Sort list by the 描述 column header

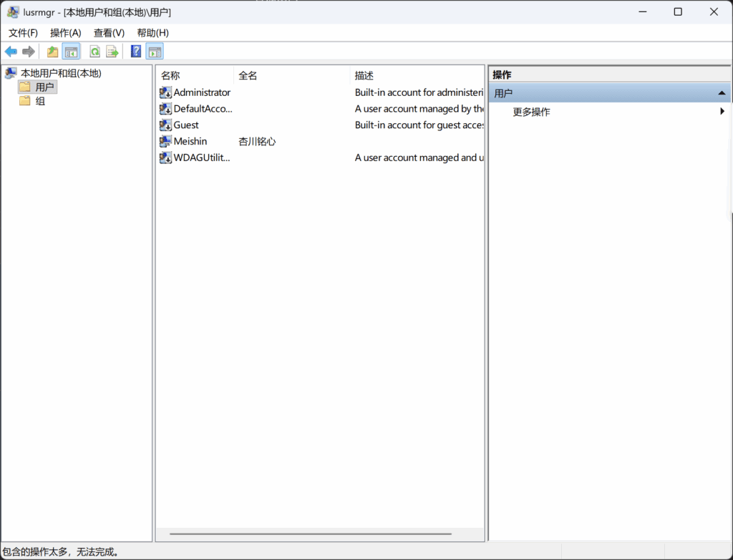coord(364,76)
